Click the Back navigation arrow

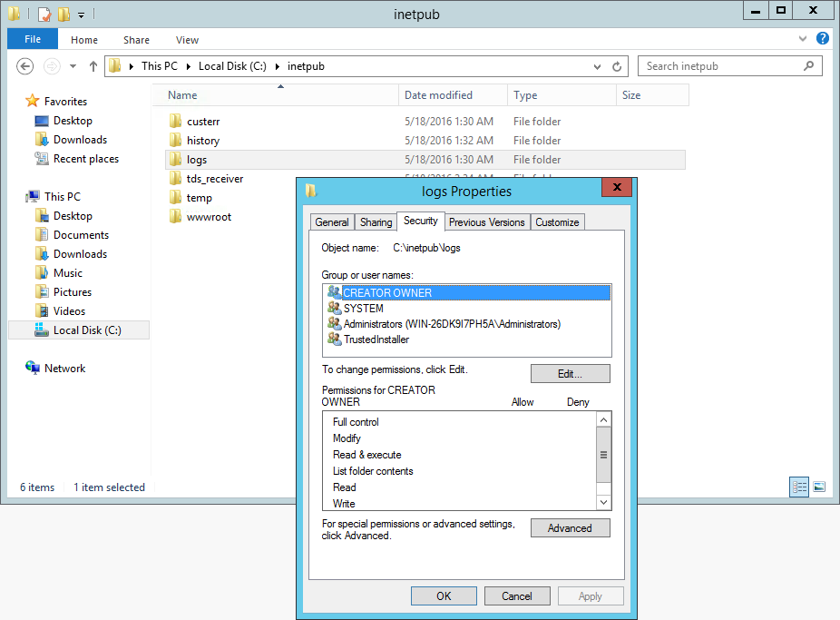coord(25,66)
